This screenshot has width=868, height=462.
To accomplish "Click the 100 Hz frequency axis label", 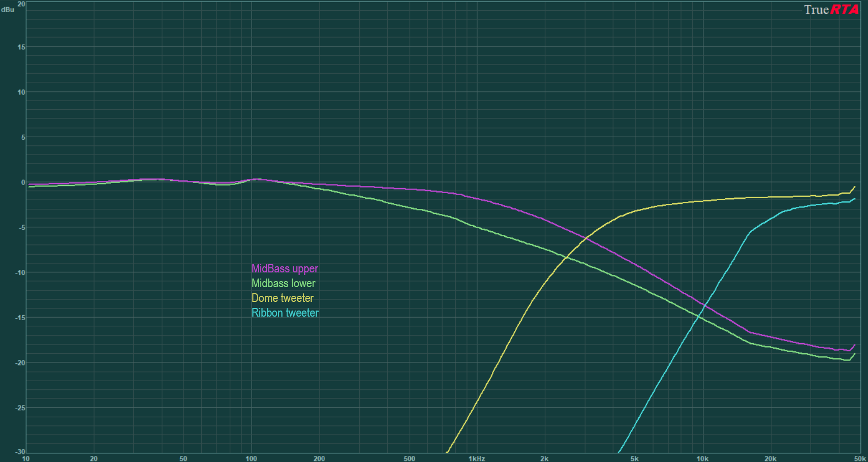I will point(251,458).
